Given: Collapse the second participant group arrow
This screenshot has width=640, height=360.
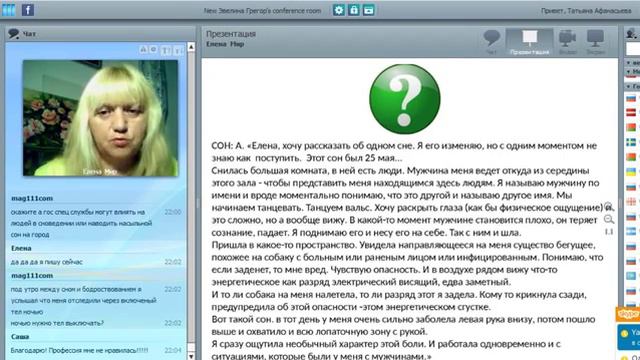Looking at the screenshot, I should tap(629, 71).
